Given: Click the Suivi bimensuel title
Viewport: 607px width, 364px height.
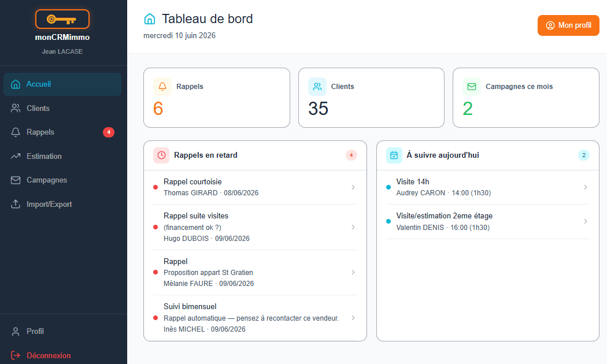Looking at the screenshot, I should tap(190, 307).
